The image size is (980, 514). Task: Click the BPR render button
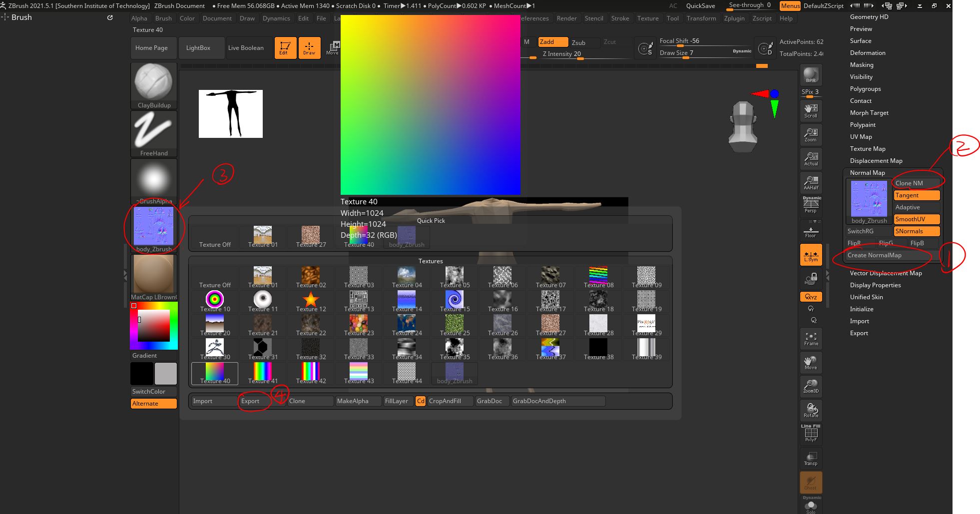coord(810,75)
